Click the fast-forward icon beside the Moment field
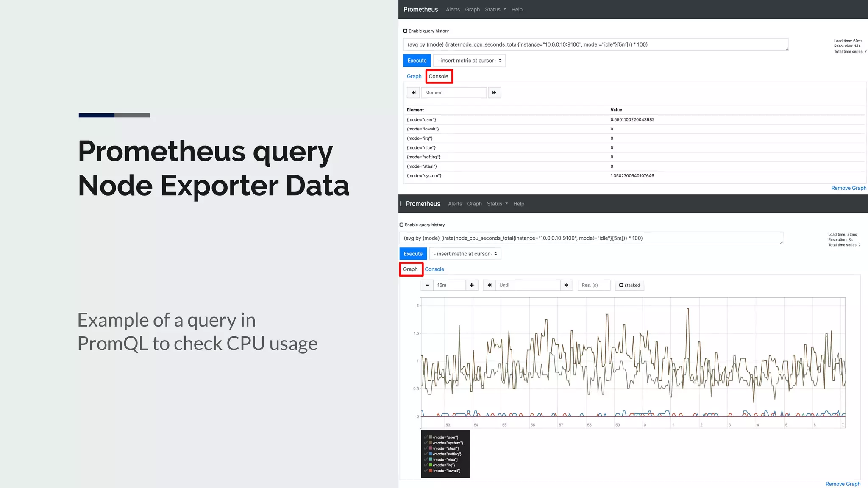This screenshot has width=868, height=488. point(494,92)
